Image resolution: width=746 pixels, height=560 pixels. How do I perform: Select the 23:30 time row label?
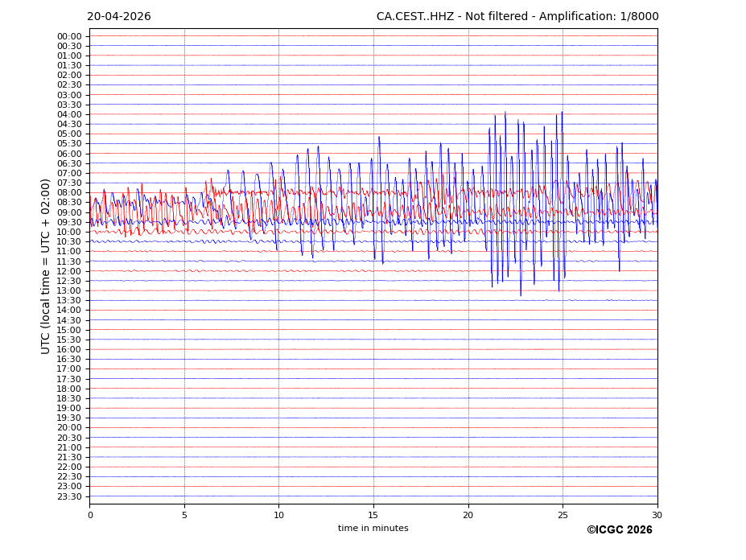click(x=69, y=496)
